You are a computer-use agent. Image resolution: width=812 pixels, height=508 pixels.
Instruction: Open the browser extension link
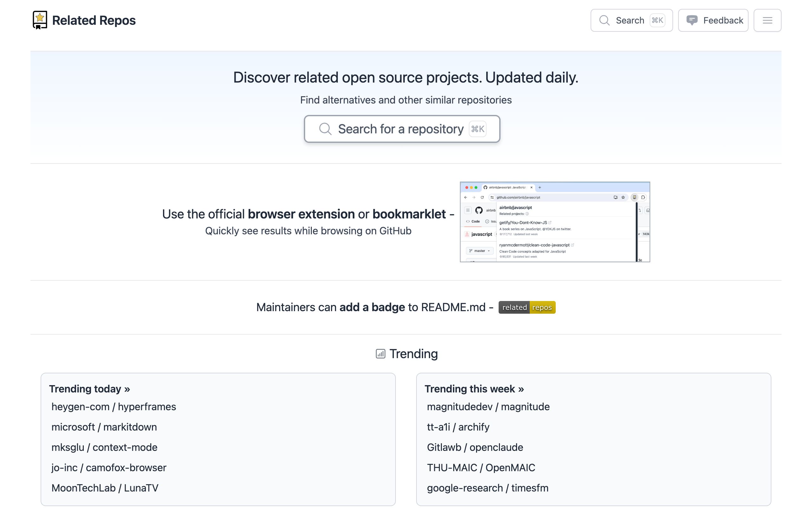pos(301,214)
